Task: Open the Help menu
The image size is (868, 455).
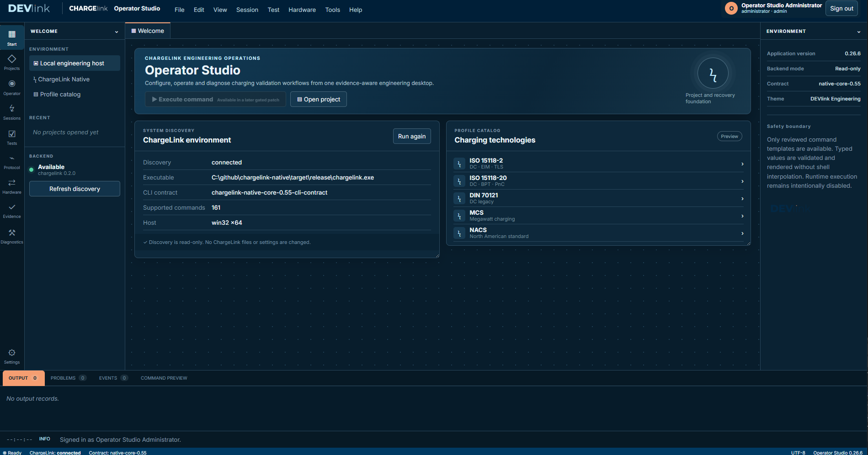Action: [x=356, y=10]
